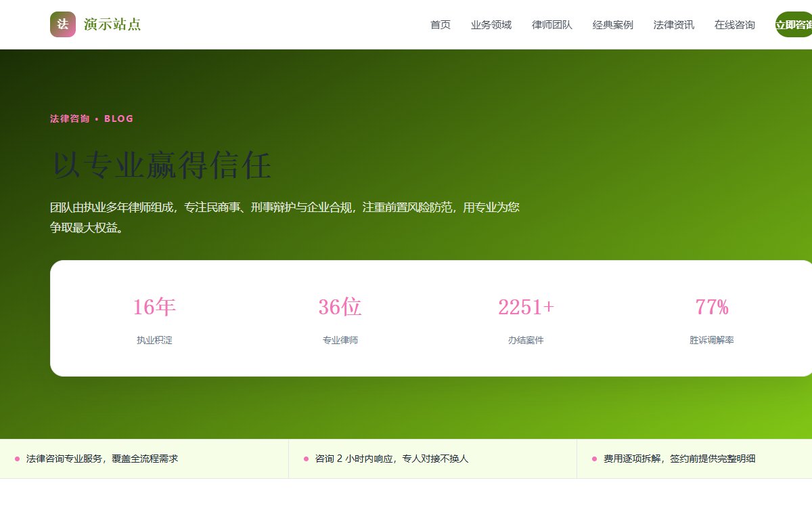
Task: Select 律师团队 in the navigation
Action: (x=552, y=25)
